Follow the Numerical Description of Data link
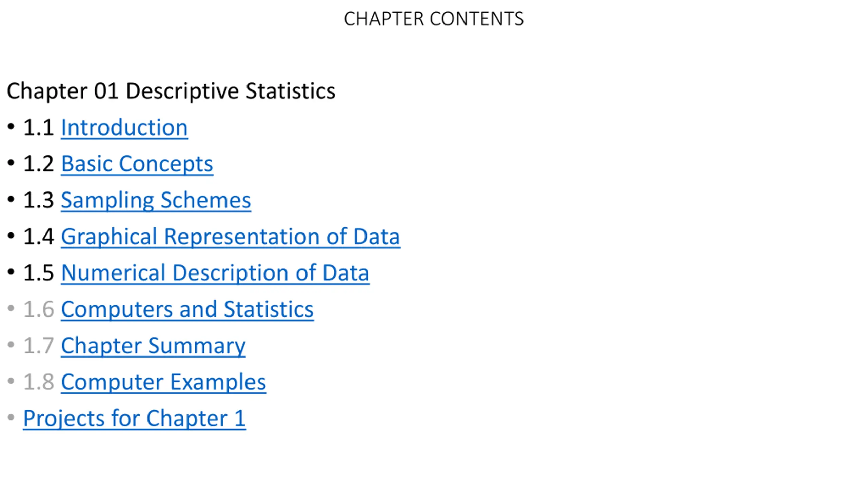The height and width of the screenshot is (488, 868). [215, 273]
